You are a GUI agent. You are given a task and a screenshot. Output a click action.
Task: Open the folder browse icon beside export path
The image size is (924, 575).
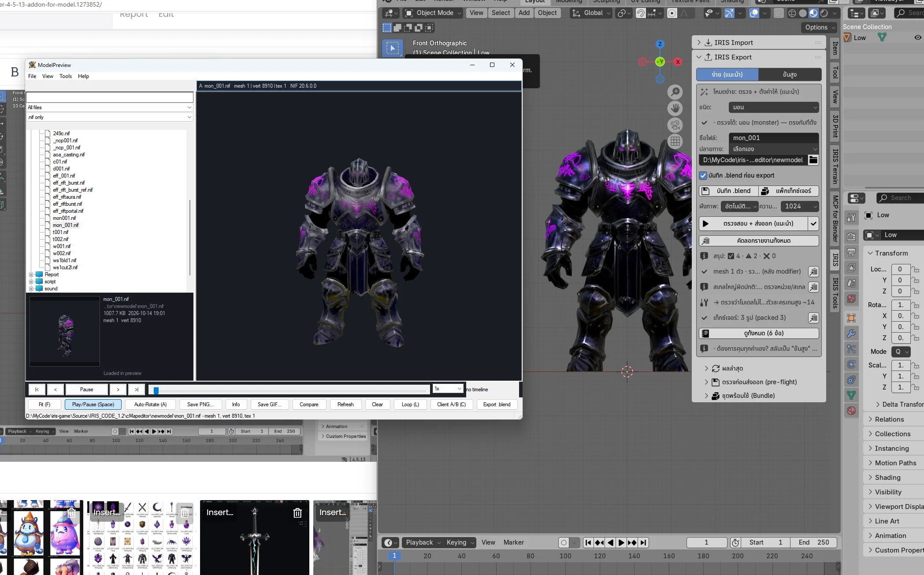coord(813,160)
